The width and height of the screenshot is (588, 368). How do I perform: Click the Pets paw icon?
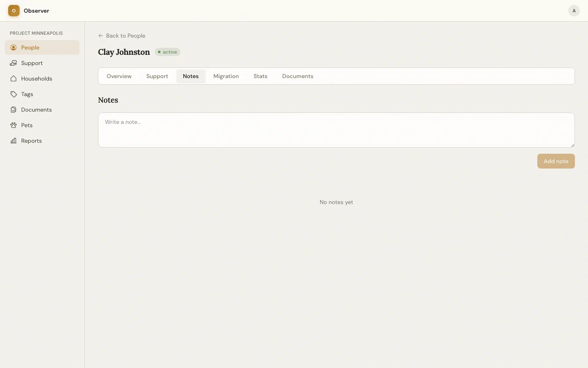[13, 125]
